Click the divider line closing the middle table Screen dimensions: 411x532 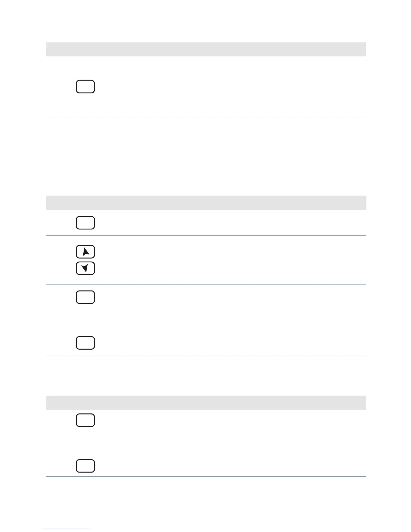pos(205,356)
